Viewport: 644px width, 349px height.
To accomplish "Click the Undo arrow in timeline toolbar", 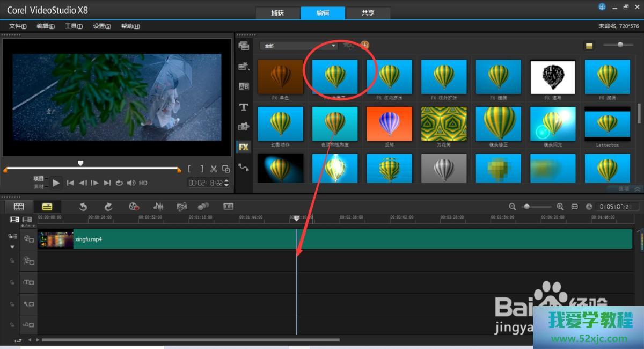I will click(83, 207).
